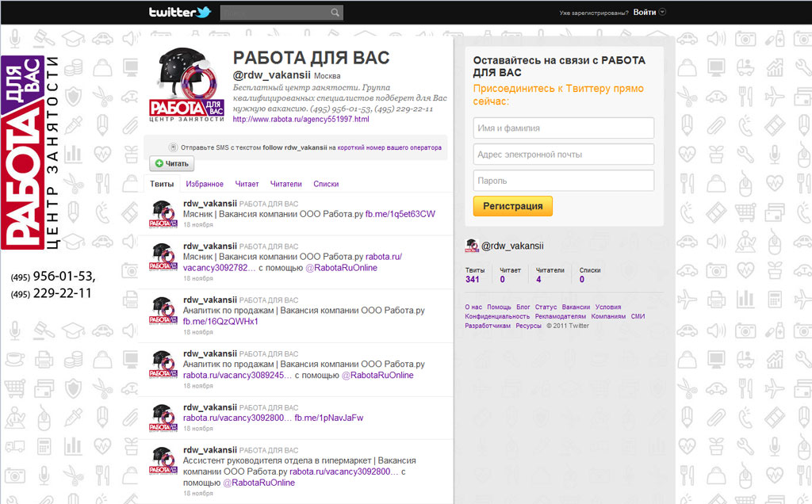Click the Пароль password field

[563, 180]
